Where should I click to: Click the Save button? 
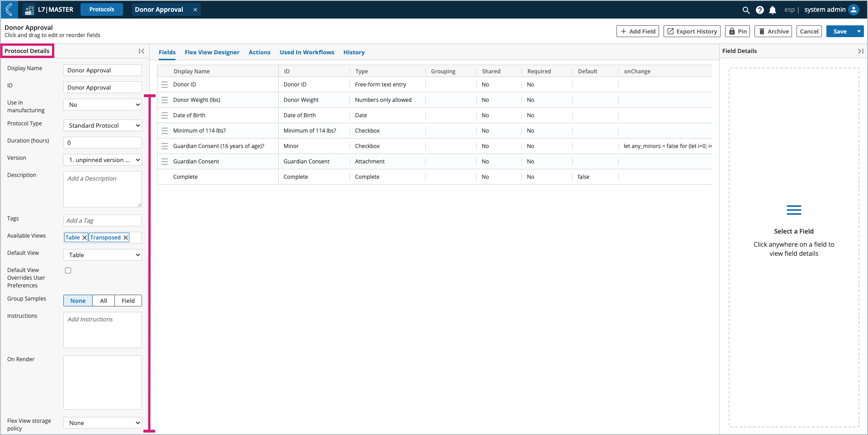tap(840, 31)
